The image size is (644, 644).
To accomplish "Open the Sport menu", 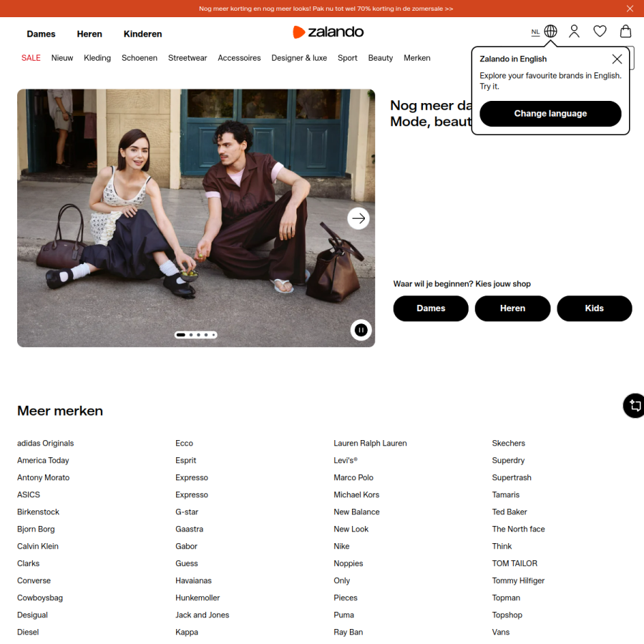I will tap(348, 58).
